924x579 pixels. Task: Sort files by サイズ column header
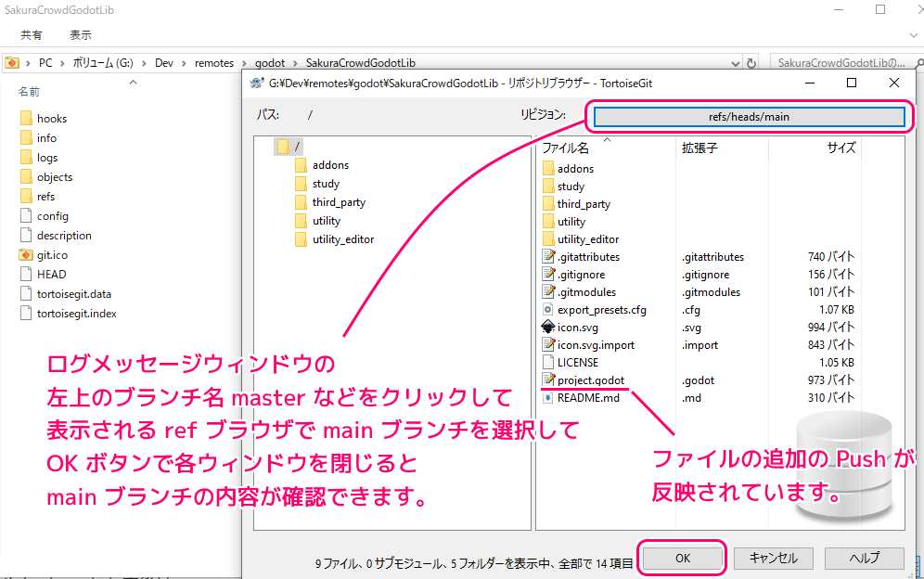[841, 148]
